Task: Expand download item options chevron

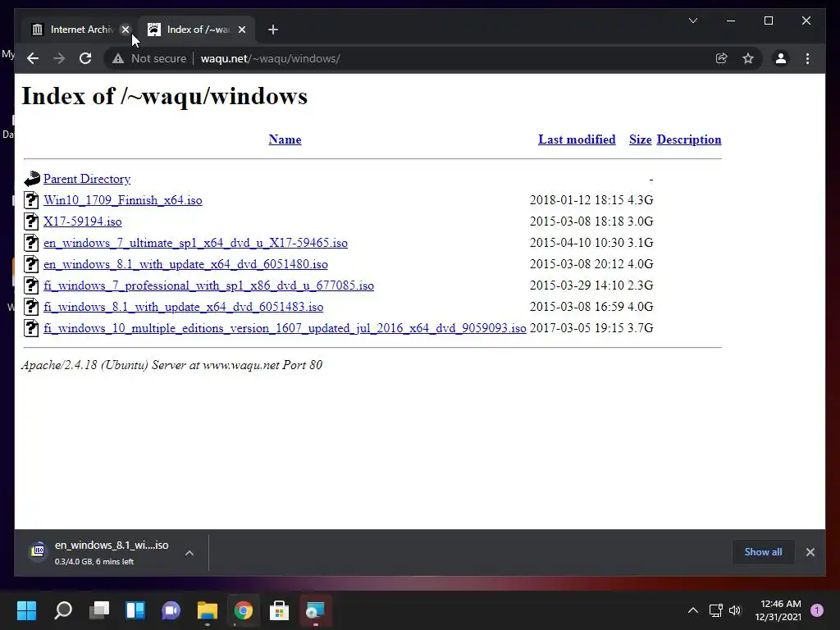Action: point(189,553)
